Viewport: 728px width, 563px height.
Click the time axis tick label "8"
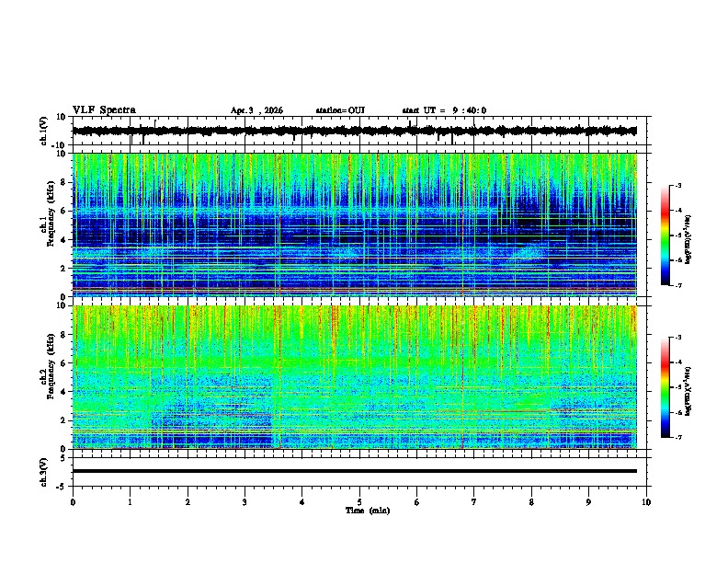531,502
